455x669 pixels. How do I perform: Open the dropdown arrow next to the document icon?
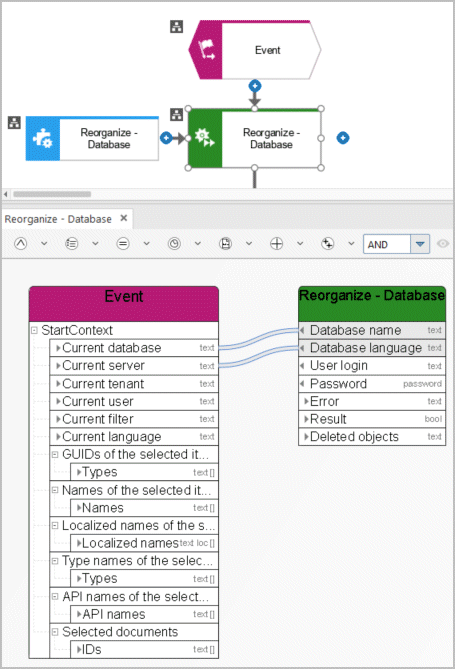pos(249,244)
